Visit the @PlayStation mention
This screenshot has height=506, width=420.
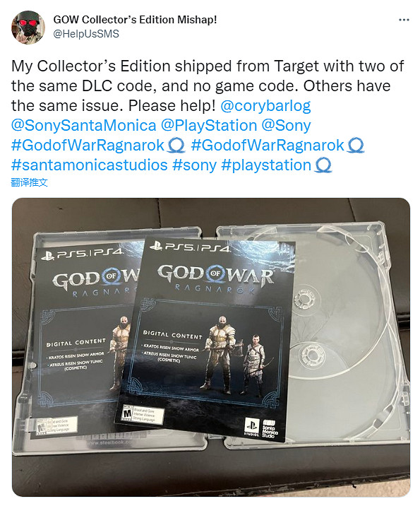click(209, 126)
